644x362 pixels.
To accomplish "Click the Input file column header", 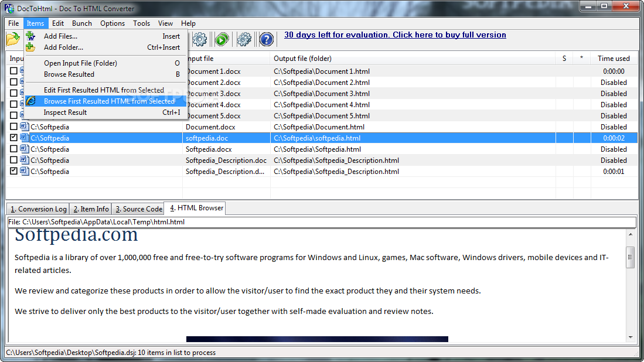I will (x=226, y=58).
